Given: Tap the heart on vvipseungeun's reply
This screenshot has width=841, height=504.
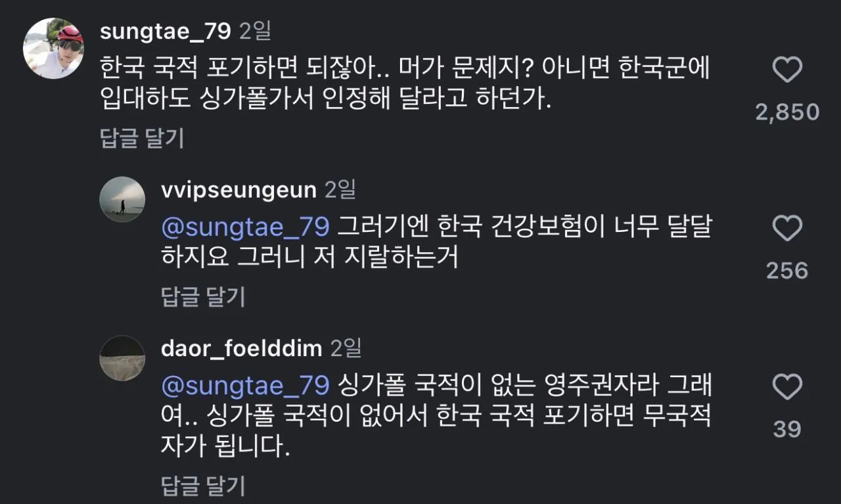Looking at the screenshot, I should click(787, 228).
